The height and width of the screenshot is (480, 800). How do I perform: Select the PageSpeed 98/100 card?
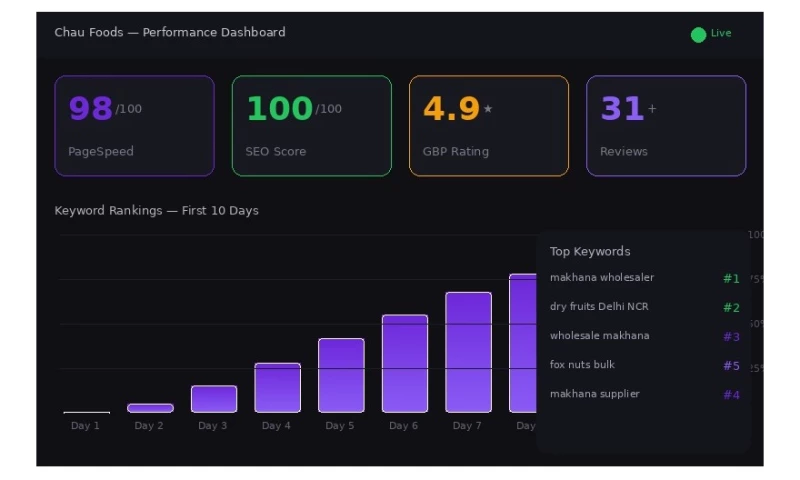tap(134, 125)
